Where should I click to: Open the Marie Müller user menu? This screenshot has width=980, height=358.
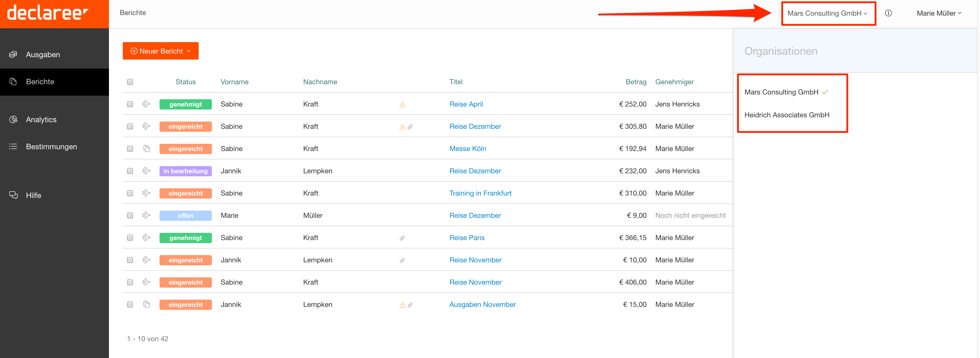(939, 13)
